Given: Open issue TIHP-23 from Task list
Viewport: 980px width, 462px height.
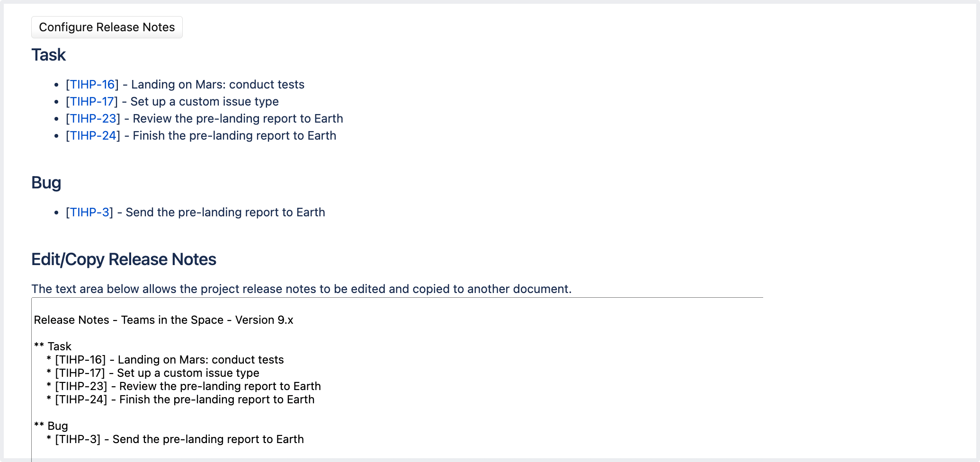Looking at the screenshot, I should click(x=92, y=118).
